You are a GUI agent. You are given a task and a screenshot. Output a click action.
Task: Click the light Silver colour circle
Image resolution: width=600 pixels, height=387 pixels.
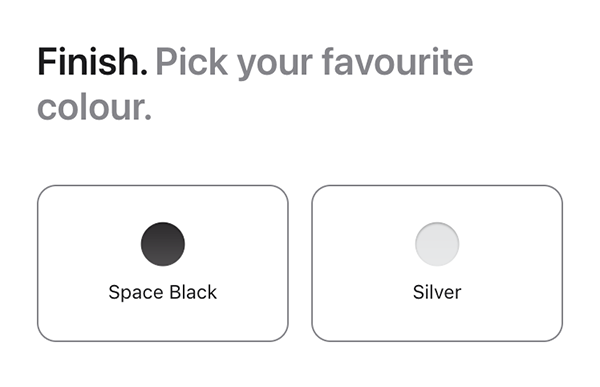click(437, 244)
